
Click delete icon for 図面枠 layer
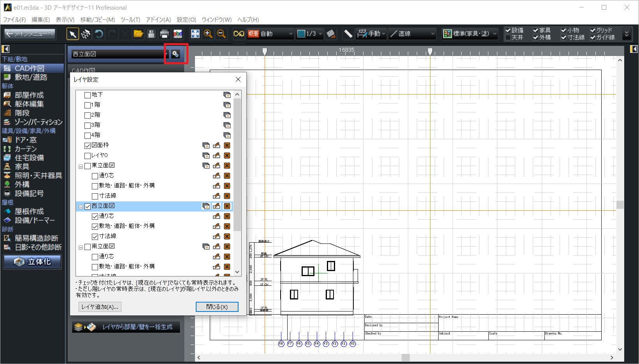[x=227, y=145]
